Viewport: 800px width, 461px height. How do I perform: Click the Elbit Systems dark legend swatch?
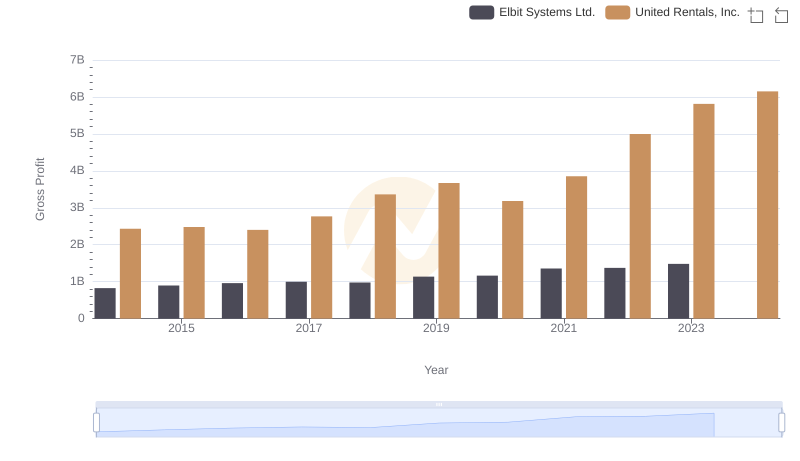[481, 12]
